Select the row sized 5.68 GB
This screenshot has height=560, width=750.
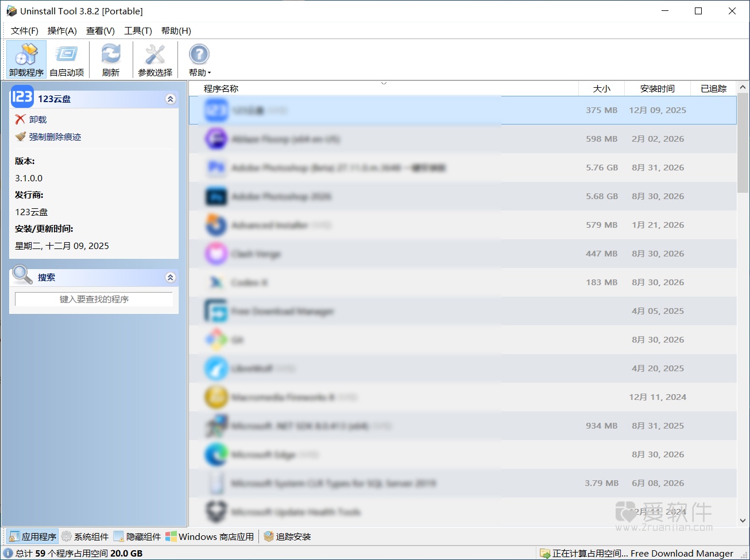[x=463, y=196]
